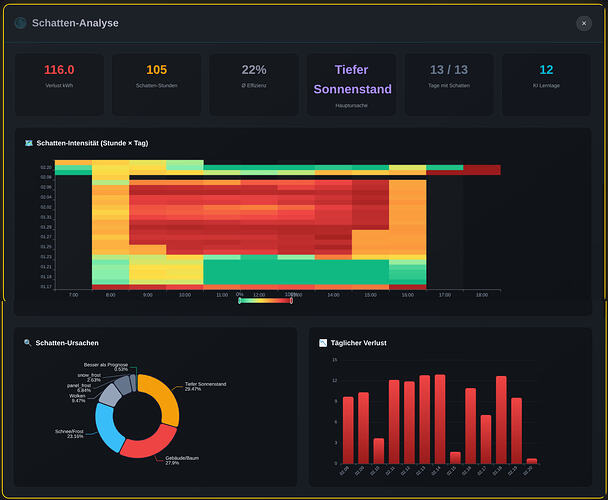The width and height of the screenshot is (608, 500).
Task: Click the Täglicher Verlust chart icon
Action: (x=323, y=343)
